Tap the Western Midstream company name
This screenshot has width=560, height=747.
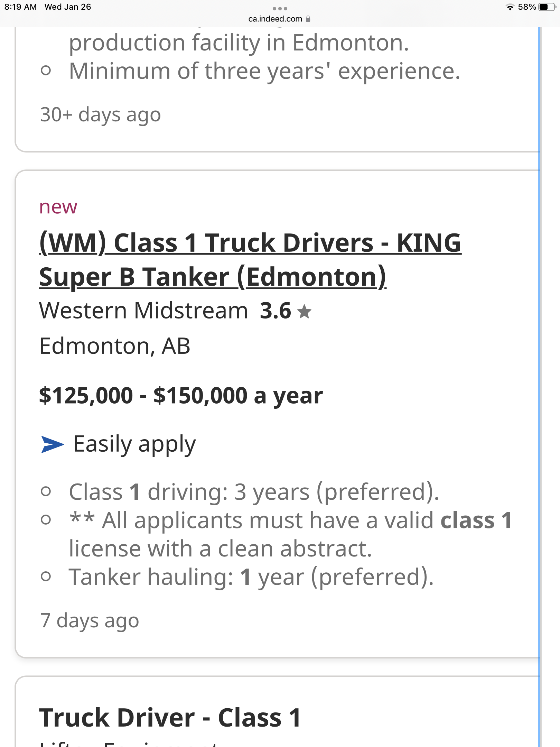[x=143, y=311]
